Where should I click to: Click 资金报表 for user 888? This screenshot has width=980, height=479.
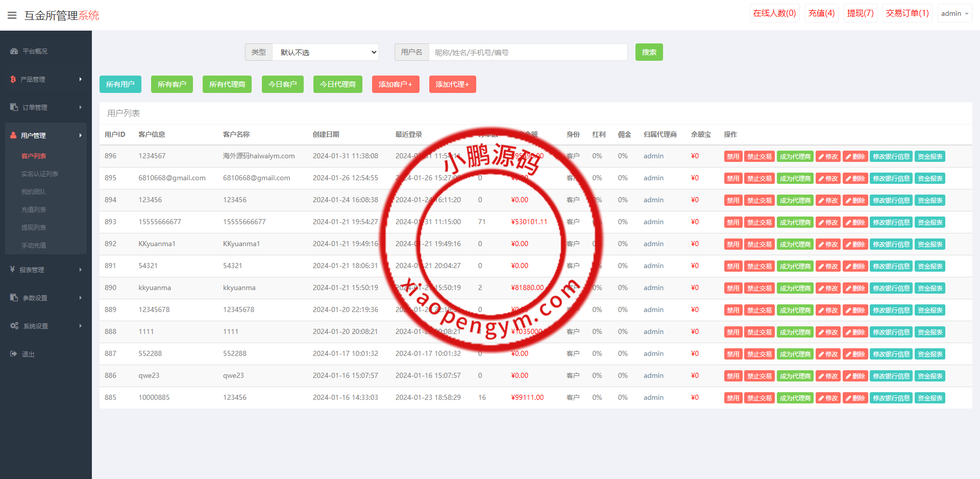[x=930, y=332]
